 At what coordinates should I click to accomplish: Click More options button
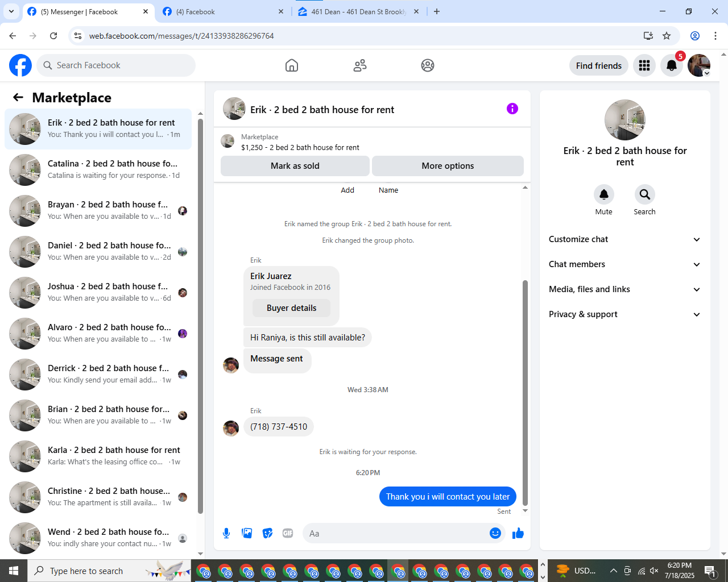coord(448,166)
